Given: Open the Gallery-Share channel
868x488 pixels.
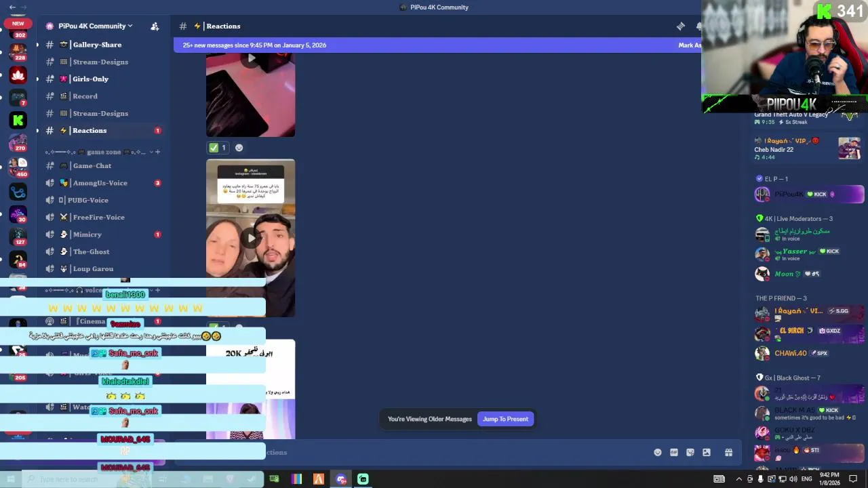Looking at the screenshot, I should 97,45.
